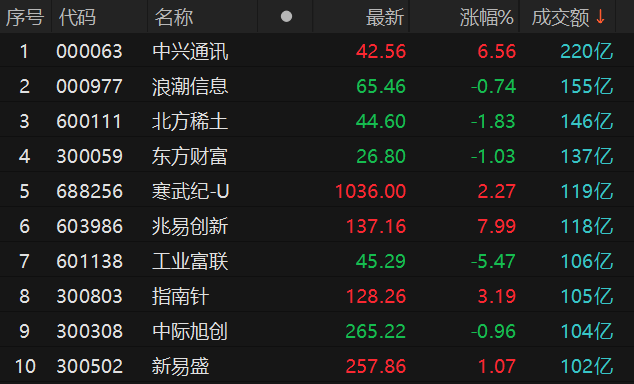Click latest price 1036.00
634x384 pixels.
pyautogui.click(x=370, y=191)
